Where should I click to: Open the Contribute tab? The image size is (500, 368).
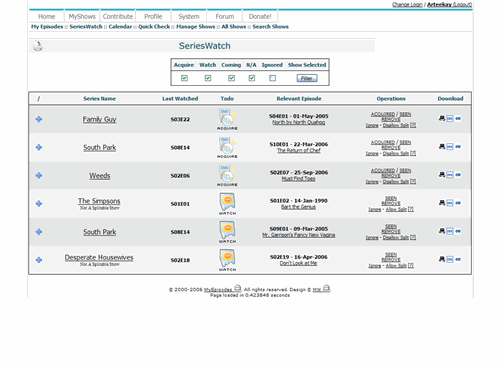pos(118,16)
